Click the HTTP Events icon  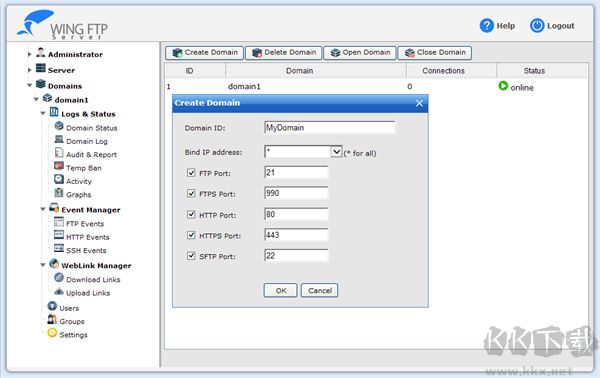tap(59, 235)
